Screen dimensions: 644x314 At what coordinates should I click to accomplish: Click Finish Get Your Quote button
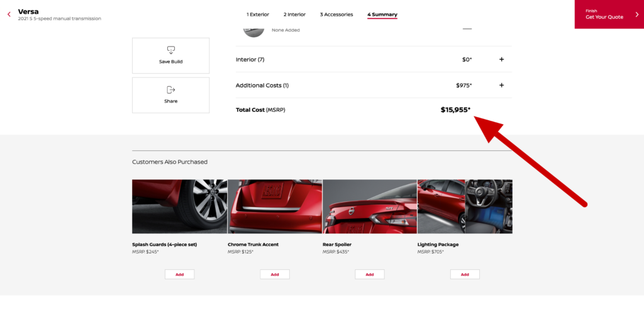tap(609, 14)
